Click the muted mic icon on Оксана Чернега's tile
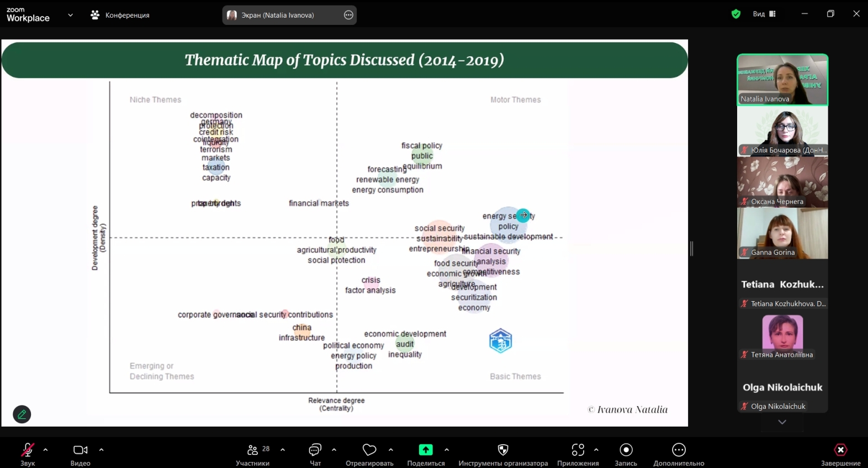 coord(744,201)
